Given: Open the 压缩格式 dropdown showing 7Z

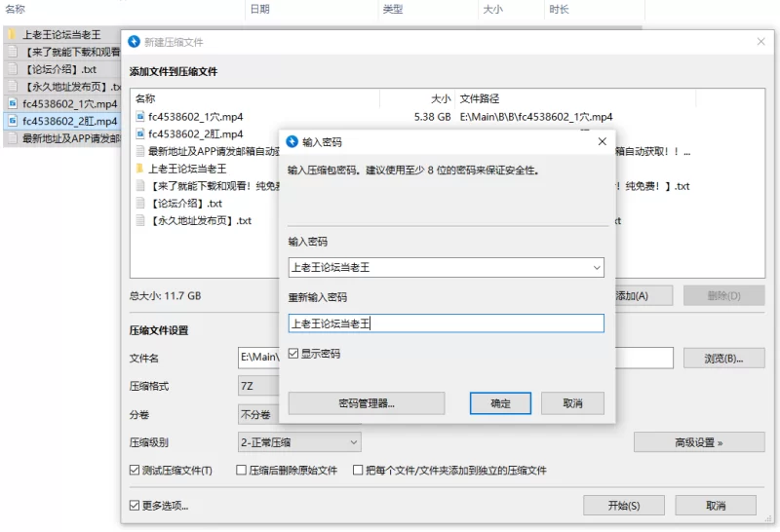Looking at the screenshot, I should [x=258, y=386].
